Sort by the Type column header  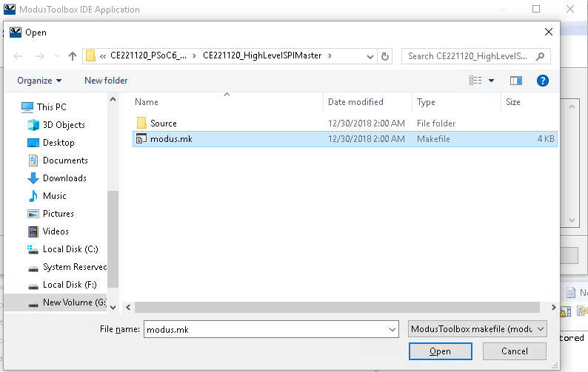pos(426,102)
